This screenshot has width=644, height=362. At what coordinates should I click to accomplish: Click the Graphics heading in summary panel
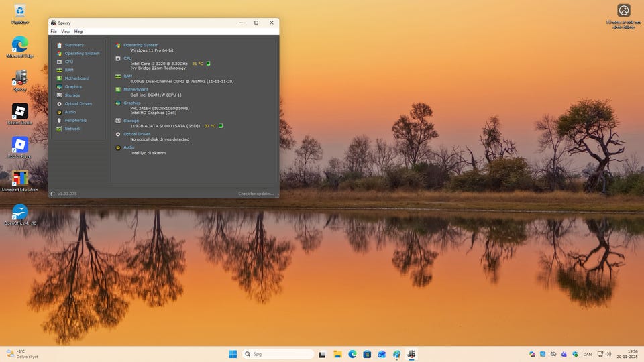pyautogui.click(x=132, y=103)
